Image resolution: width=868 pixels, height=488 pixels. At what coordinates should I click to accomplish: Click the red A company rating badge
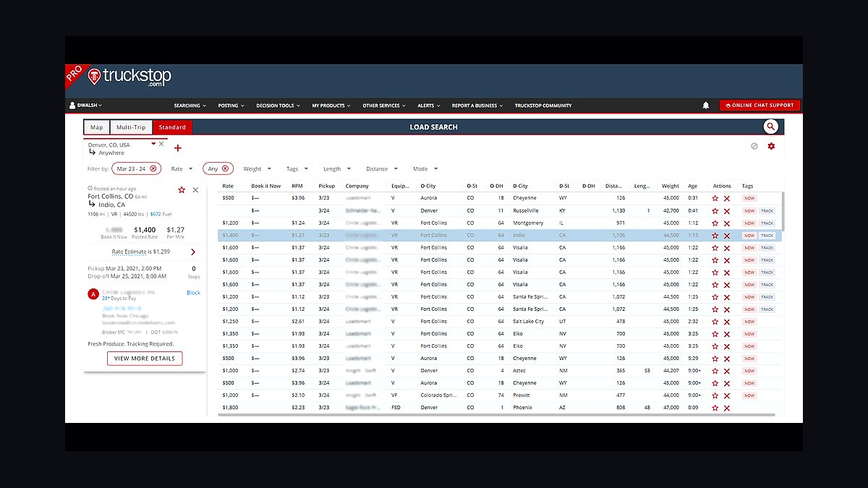(93, 294)
